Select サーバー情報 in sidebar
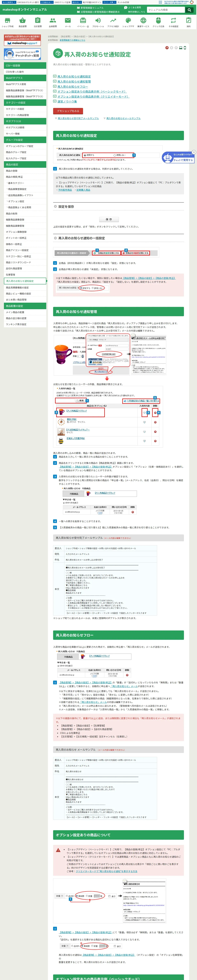This screenshot has height=980, width=197. coord(25,134)
